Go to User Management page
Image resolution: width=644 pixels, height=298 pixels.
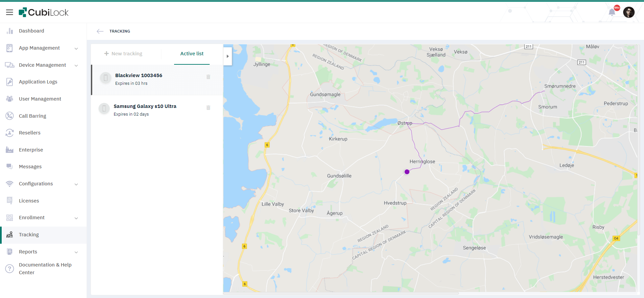tap(40, 99)
